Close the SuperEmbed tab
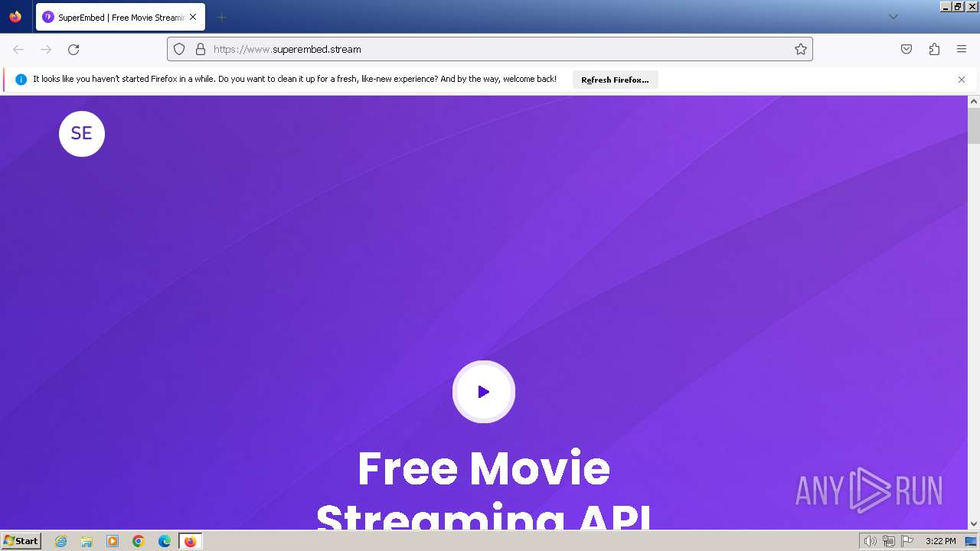 [x=193, y=17]
